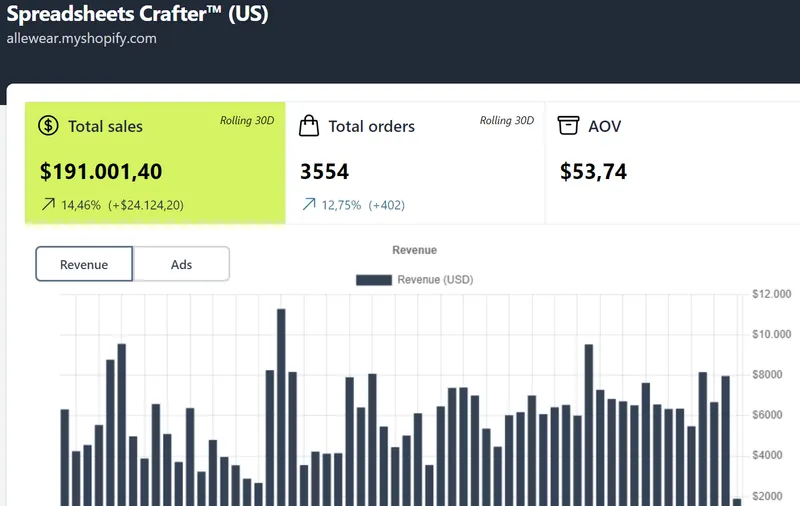Click the Revenue chart title
This screenshot has width=800, height=506.
click(414, 250)
